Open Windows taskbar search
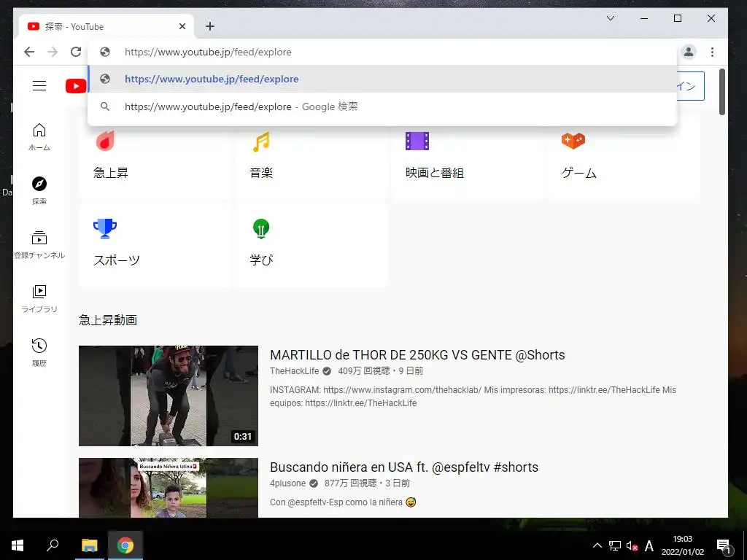Image resolution: width=747 pixels, height=560 pixels. 53,545
